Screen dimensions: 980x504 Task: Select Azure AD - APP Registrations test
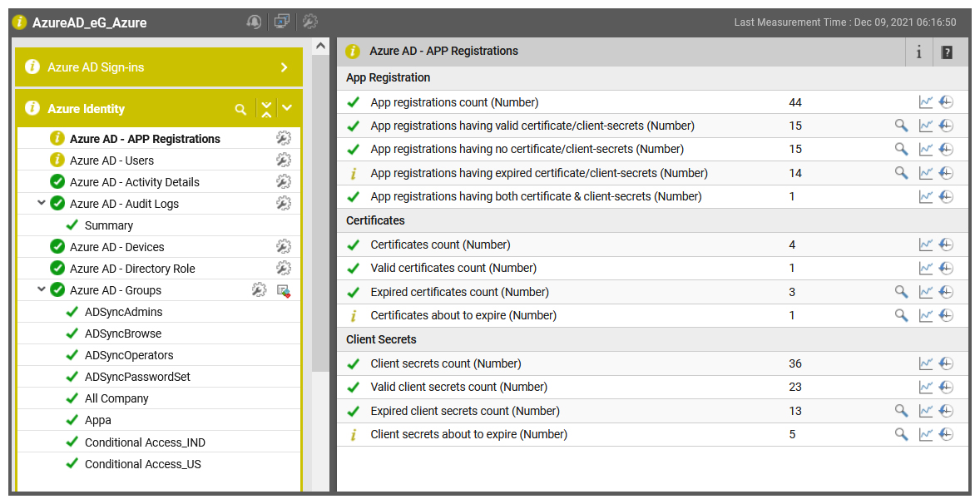[145, 139]
